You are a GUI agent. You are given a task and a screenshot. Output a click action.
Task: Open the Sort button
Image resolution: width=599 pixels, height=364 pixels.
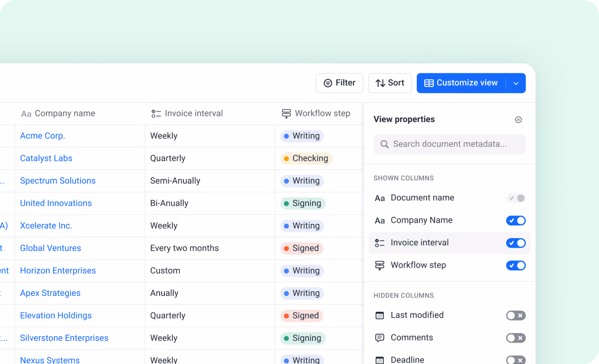pyautogui.click(x=390, y=83)
